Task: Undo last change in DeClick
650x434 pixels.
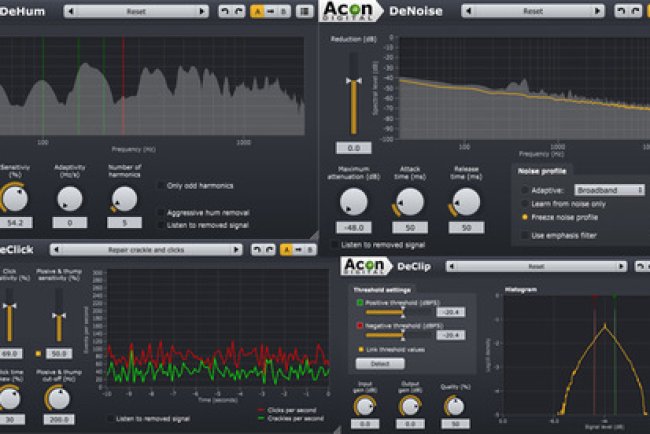Action: tap(257, 250)
